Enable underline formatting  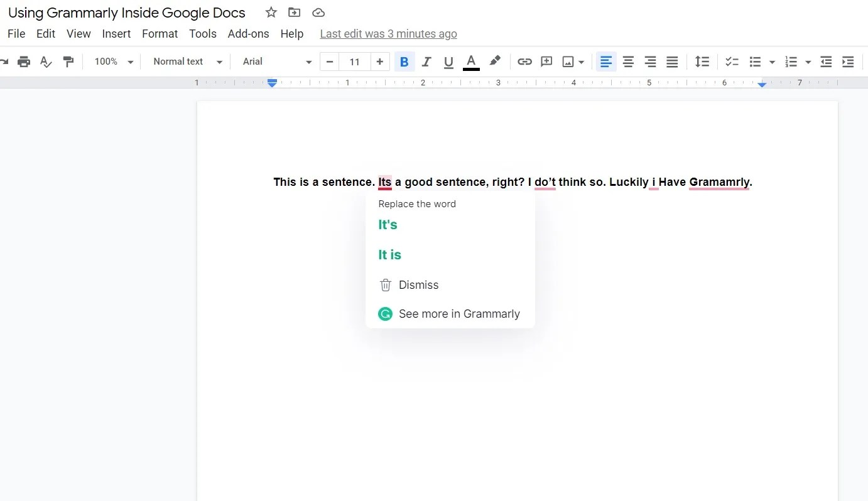coord(448,61)
